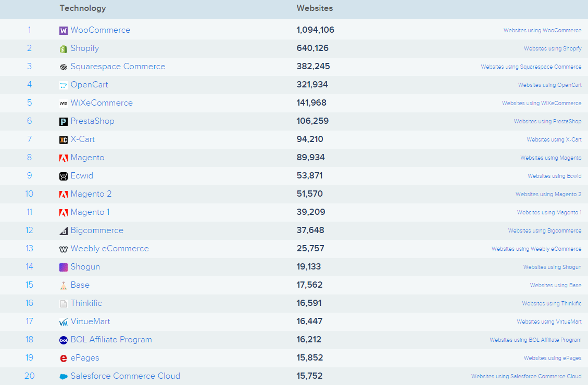Click the Ecwid shopping cart icon

[64, 176]
